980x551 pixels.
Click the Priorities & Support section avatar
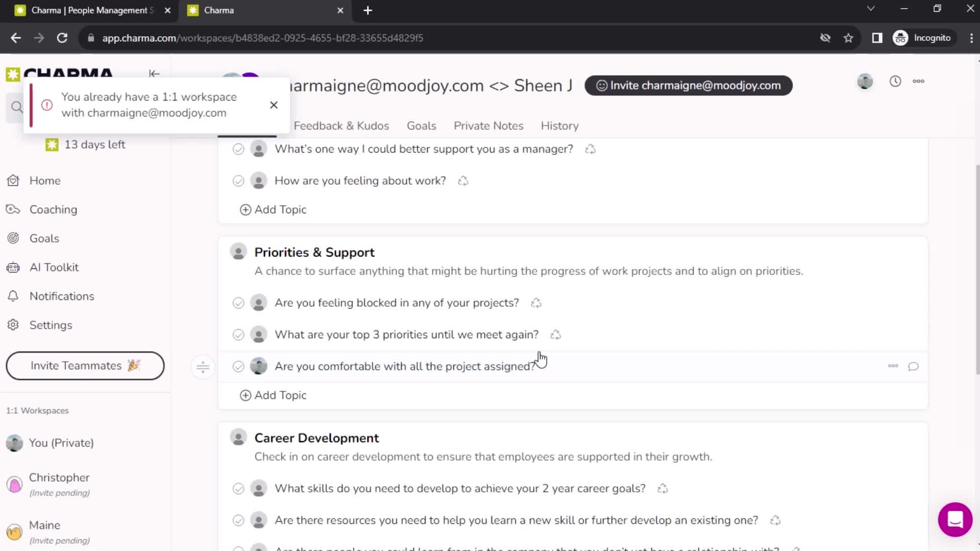(238, 252)
